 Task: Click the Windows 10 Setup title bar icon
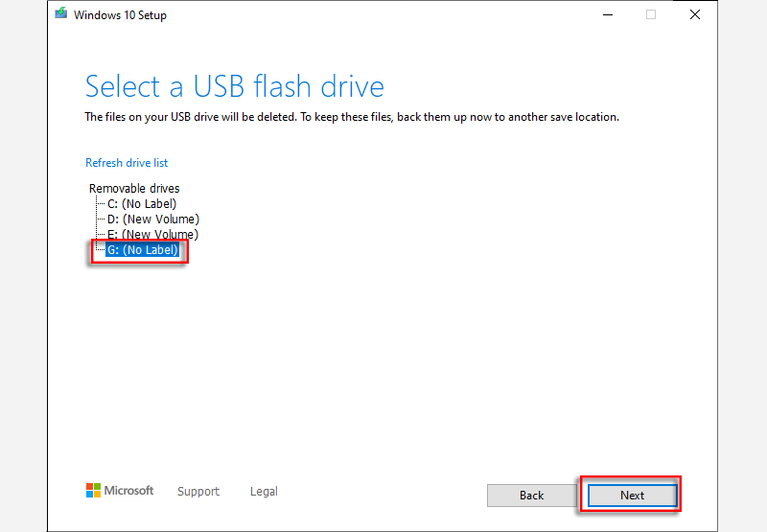61,14
